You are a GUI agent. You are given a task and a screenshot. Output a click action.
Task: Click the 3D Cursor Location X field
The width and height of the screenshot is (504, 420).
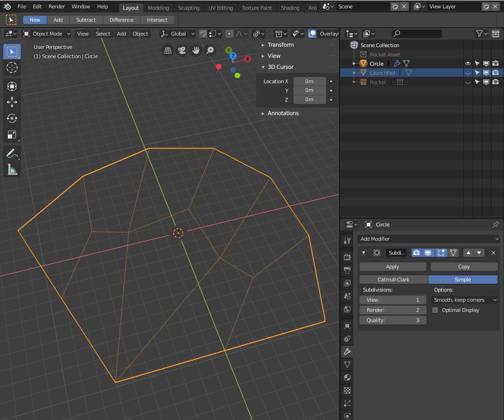[x=309, y=81]
